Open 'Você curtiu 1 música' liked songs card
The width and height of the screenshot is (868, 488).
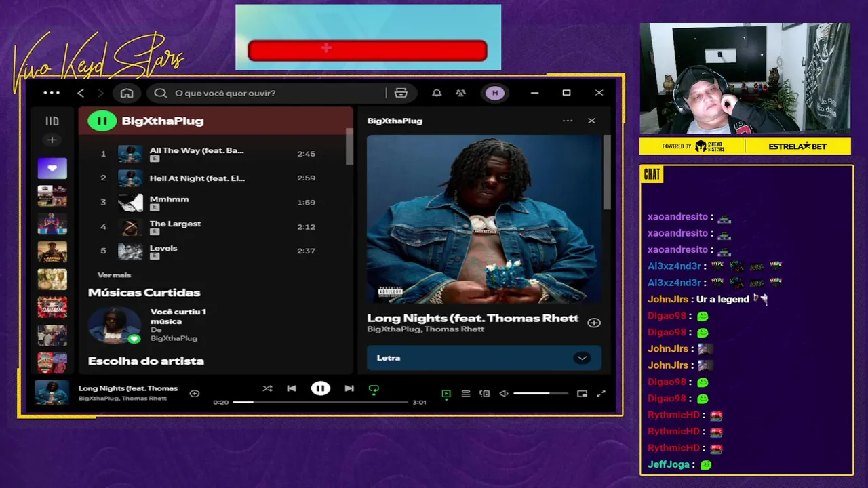click(153, 325)
